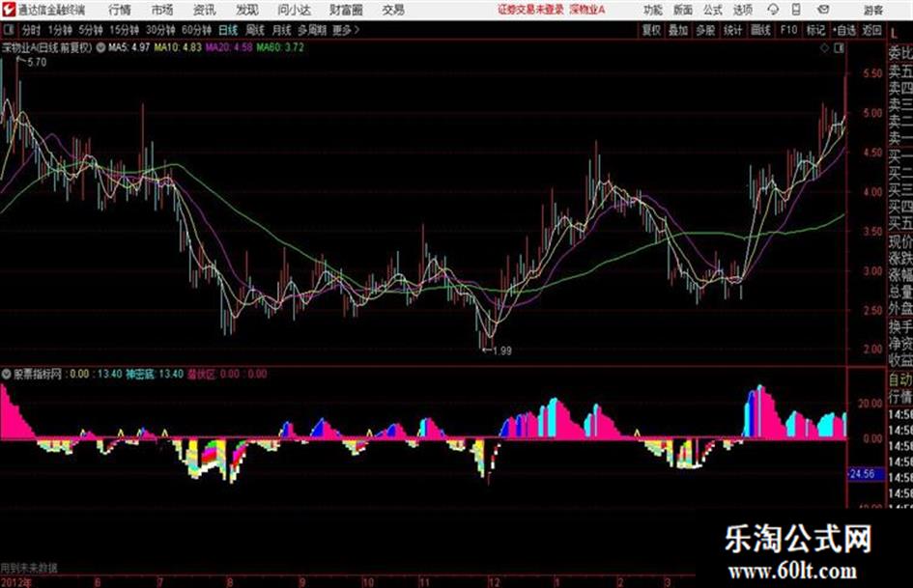Open the 市场 menu

[162, 10]
